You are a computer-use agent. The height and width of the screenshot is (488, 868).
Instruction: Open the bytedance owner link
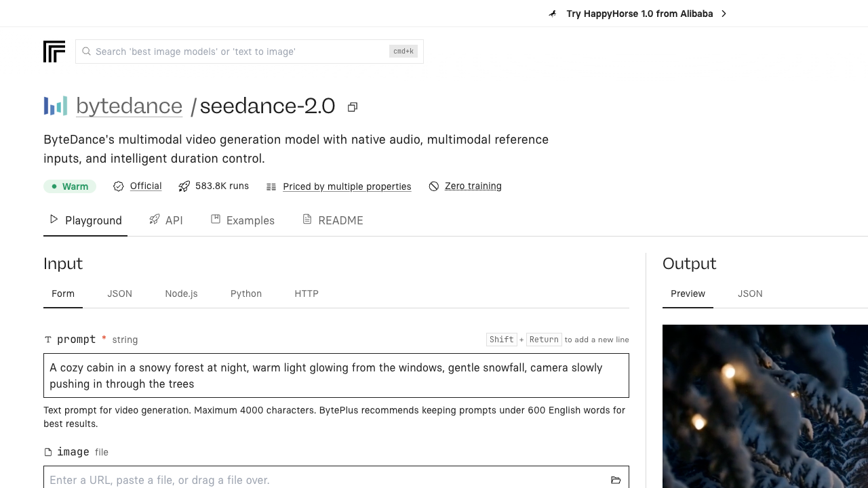[130, 106]
